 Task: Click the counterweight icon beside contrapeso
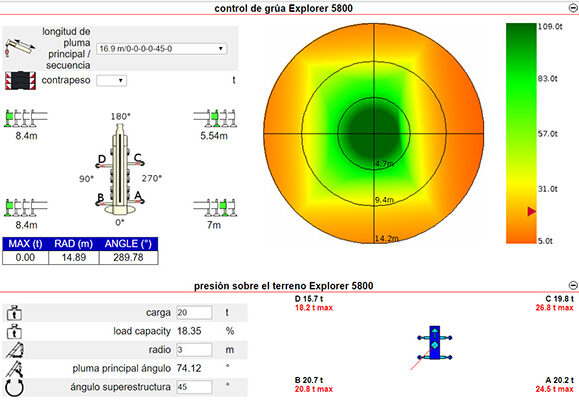pyautogui.click(x=20, y=80)
